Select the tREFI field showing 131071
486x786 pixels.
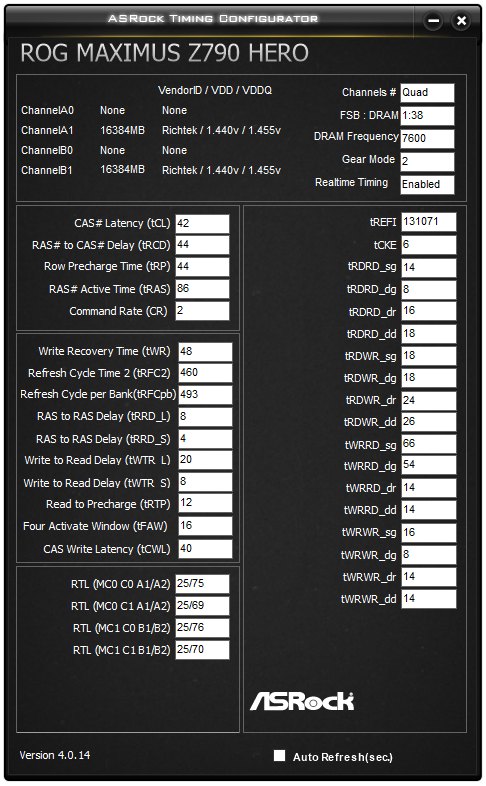(x=429, y=222)
